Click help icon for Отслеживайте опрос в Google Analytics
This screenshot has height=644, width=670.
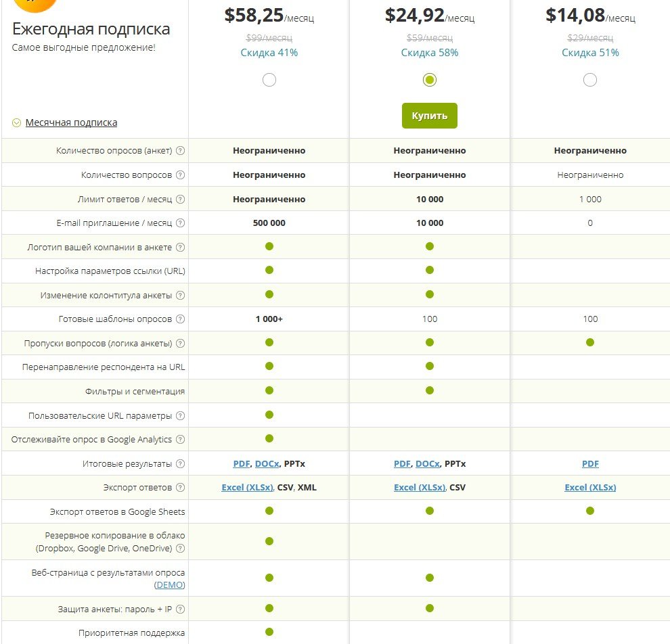[181, 439]
